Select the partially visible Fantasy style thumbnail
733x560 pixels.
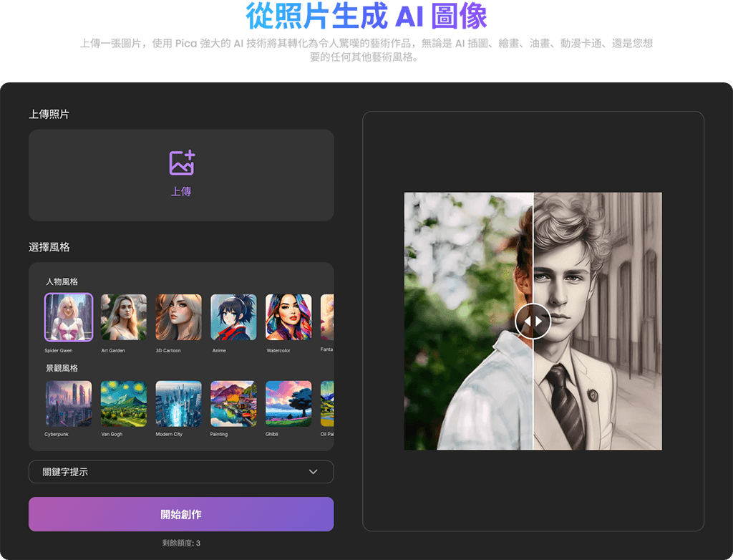click(x=327, y=317)
